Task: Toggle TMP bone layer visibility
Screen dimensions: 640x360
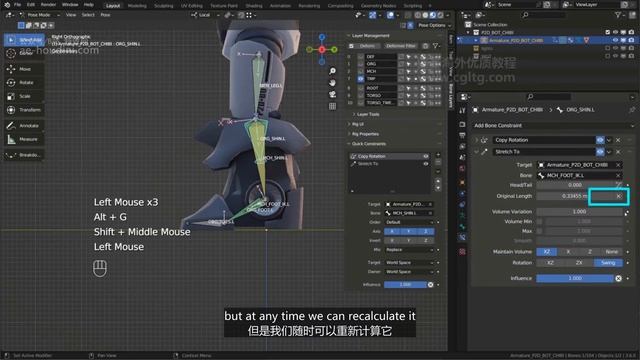Action: 360,79
